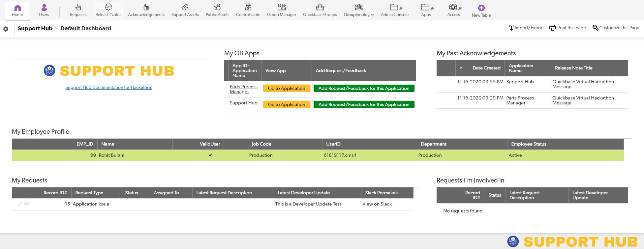
Task: Click Print this page text
Action: point(571,28)
